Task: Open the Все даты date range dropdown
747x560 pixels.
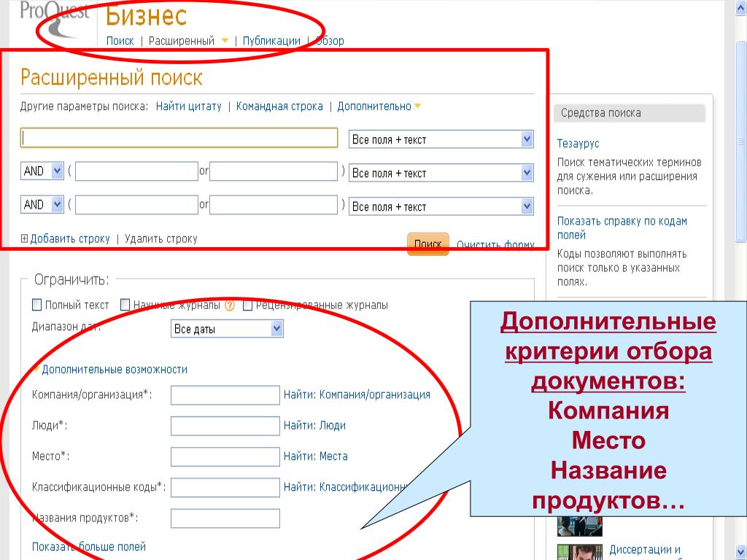Action: [227, 329]
